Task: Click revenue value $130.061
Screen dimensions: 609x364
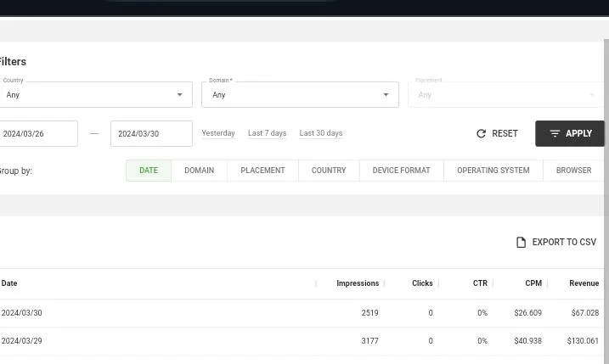Action: [583, 341]
